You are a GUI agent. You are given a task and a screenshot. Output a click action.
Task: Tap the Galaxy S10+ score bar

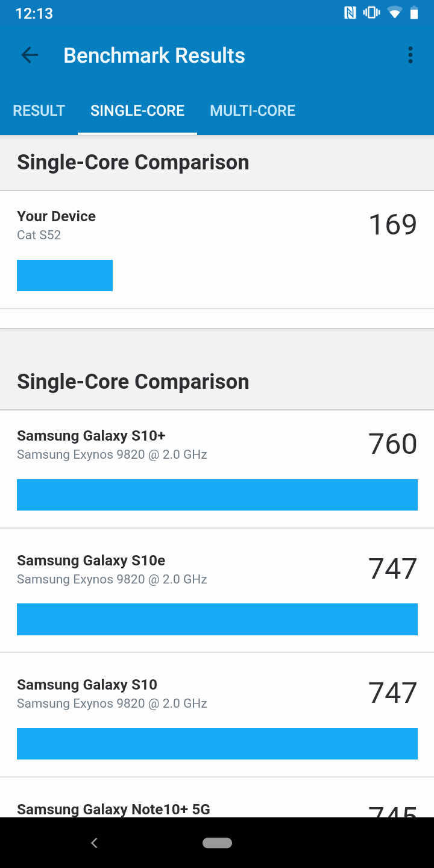click(x=217, y=495)
